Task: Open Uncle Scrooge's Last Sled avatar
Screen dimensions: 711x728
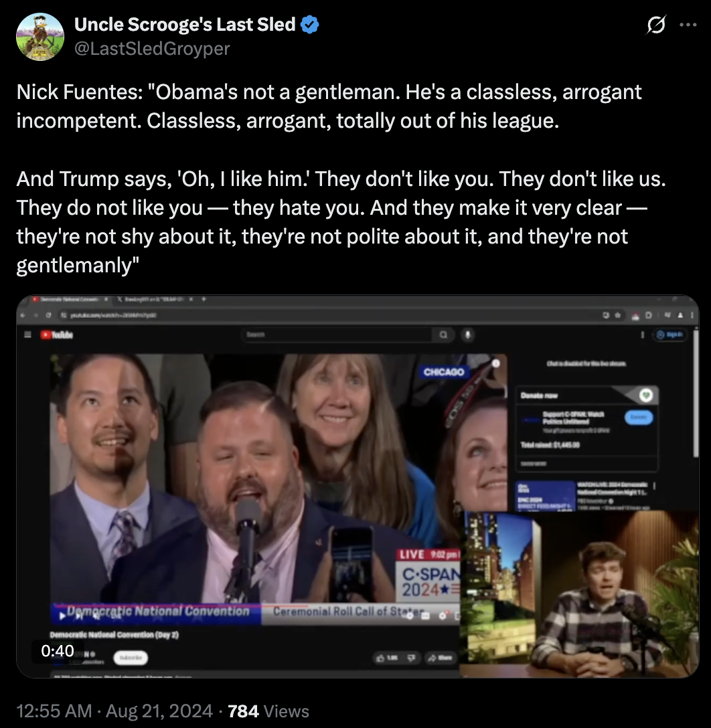Action: (x=40, y=37)
